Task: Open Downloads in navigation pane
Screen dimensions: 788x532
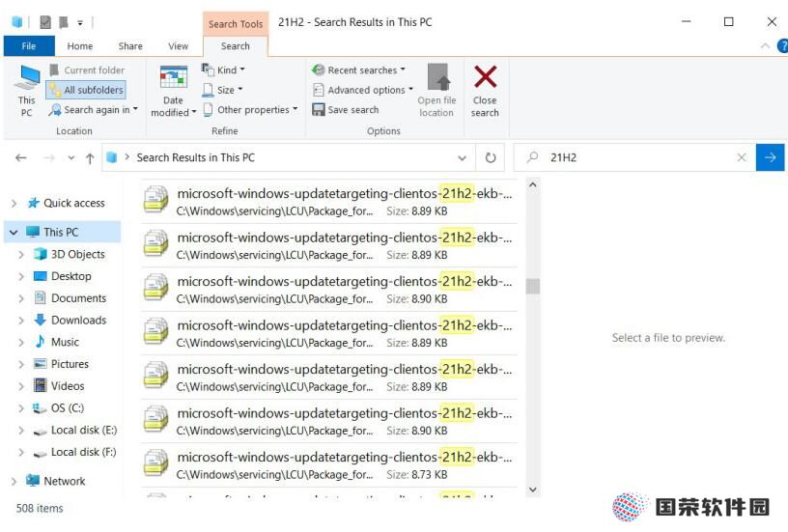Action: pyautogui.click(x=78, y=320)
